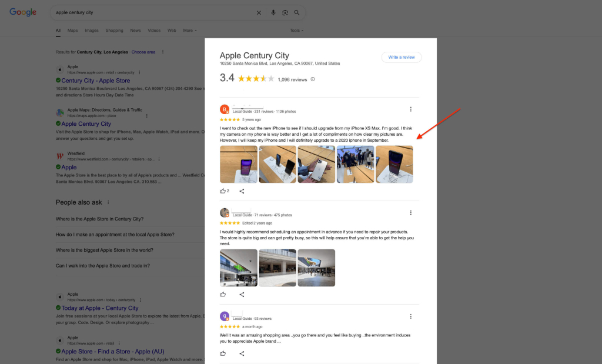The image size is (602, 364).
Task: Open the Tools dropdown
Action: click(x=296, y=31)
